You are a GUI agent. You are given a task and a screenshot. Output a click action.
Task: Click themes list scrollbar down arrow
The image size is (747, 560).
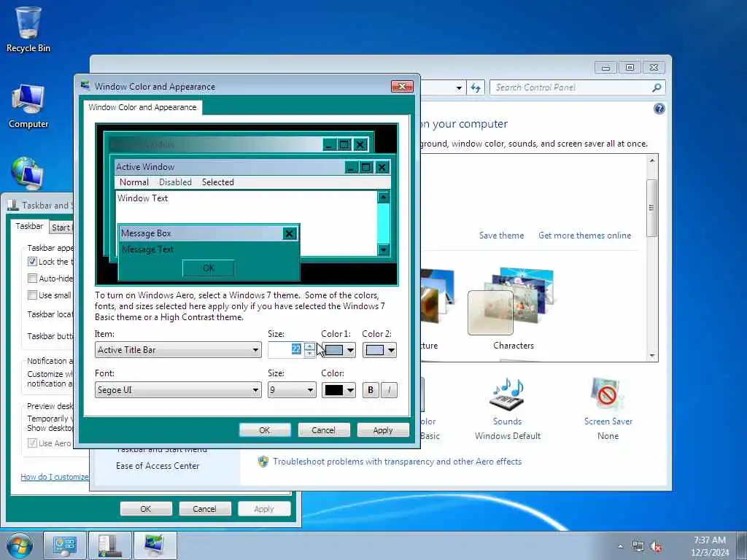[651, 356]
